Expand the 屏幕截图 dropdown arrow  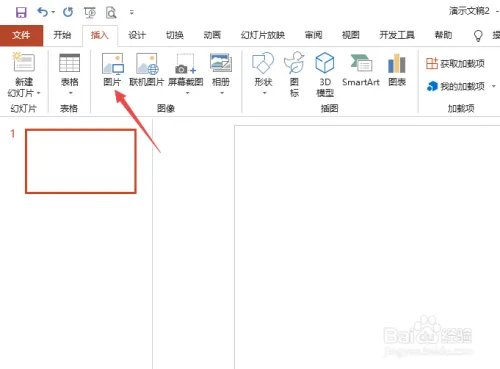pos(187,93)
